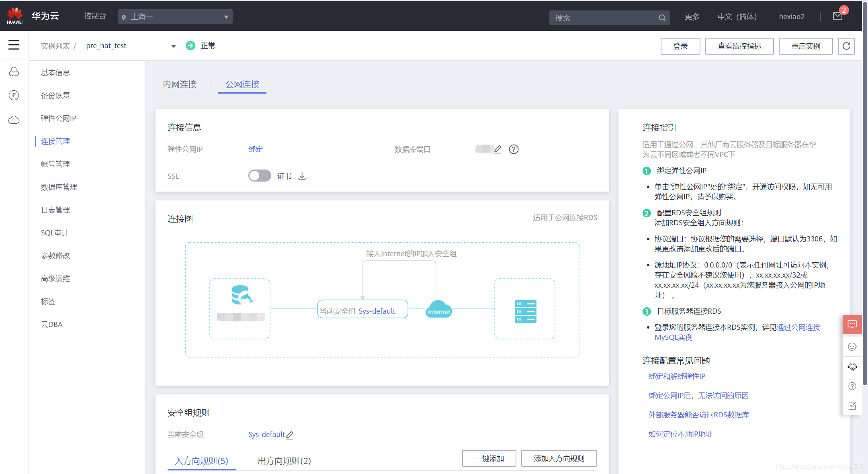Viewport: 868px width, 474px height.
Task: Click the green normal status icon
Action: pyautogui.click(x=190, y=45)
